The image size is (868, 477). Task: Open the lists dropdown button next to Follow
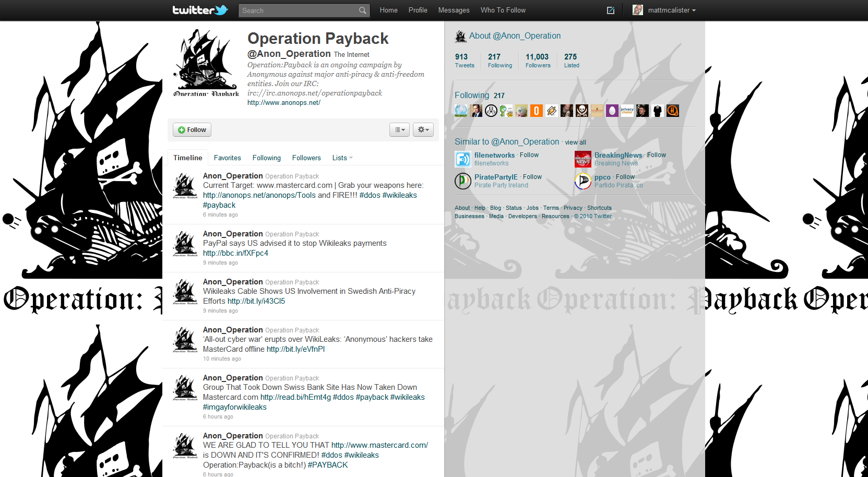[399, 129]
